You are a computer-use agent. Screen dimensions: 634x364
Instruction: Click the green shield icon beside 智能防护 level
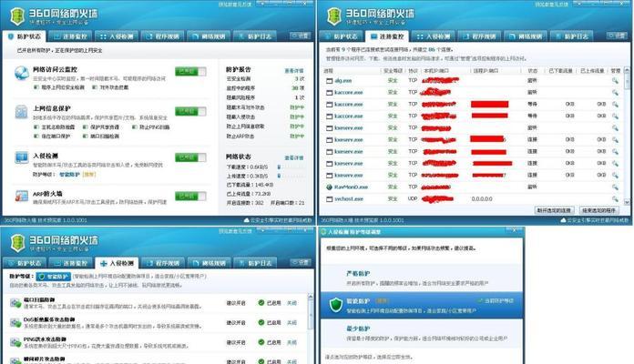(335, 305)
